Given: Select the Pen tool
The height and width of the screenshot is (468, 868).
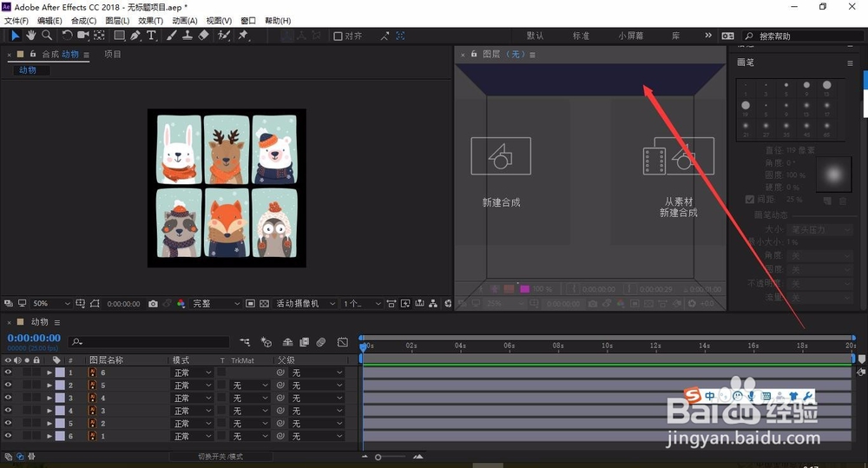Looking at the screenshot, I should point(135,36).
